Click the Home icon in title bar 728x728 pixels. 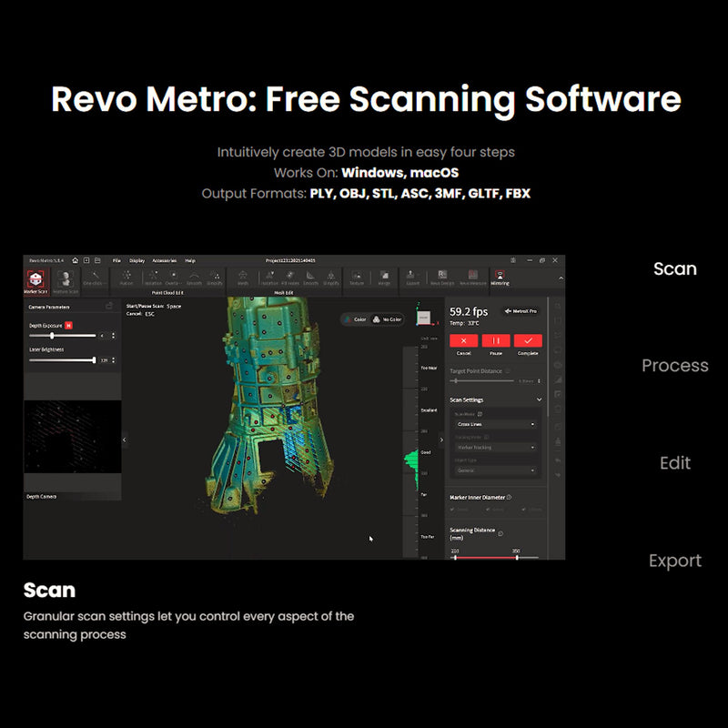[x=76, y=260]
